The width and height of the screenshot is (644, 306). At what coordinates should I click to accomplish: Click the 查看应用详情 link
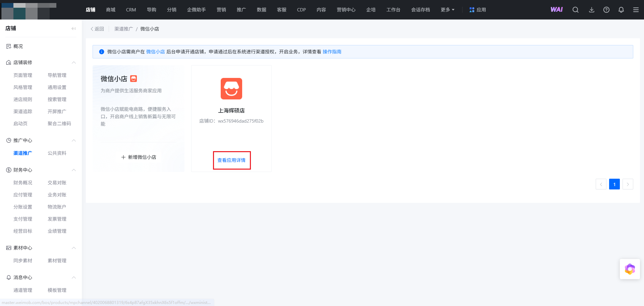click(x=231, y=160)
